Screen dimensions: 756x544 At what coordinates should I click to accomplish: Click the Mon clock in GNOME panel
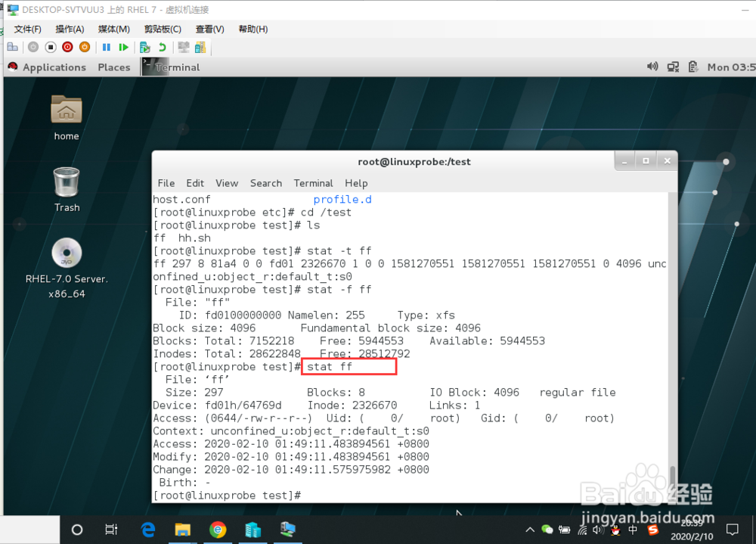click(x=731, y=67)
